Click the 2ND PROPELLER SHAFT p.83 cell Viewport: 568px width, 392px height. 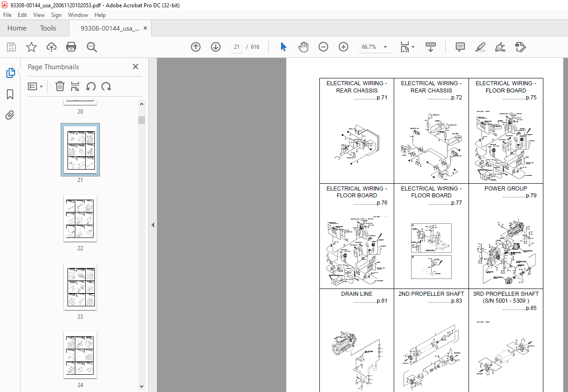point(431,340)
